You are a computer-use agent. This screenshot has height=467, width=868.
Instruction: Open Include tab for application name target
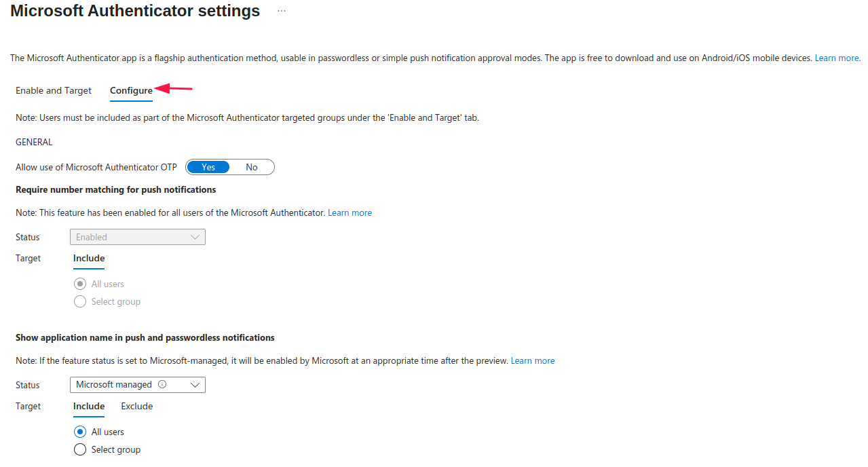coord(89,406)
